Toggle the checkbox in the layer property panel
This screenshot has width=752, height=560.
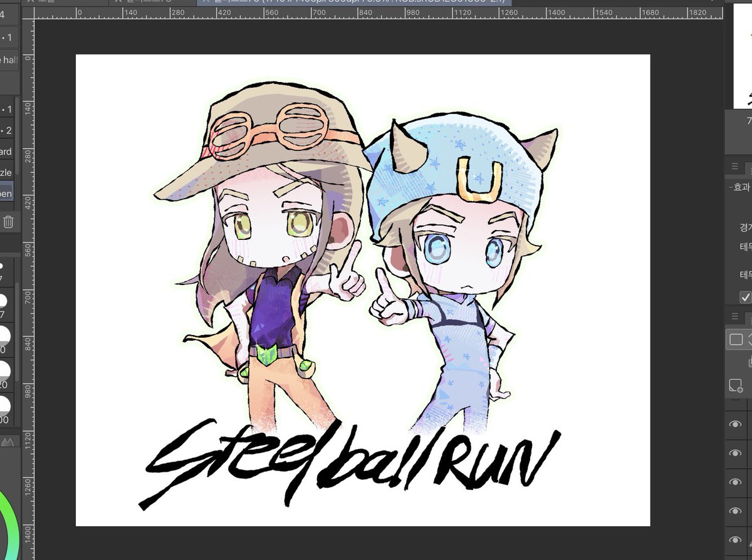745,297
